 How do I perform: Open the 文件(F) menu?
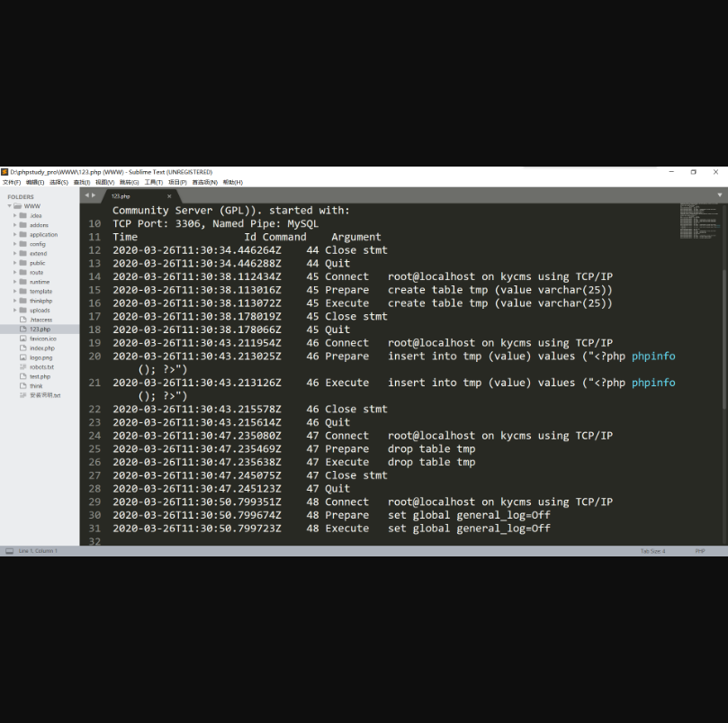pos(12,182)
